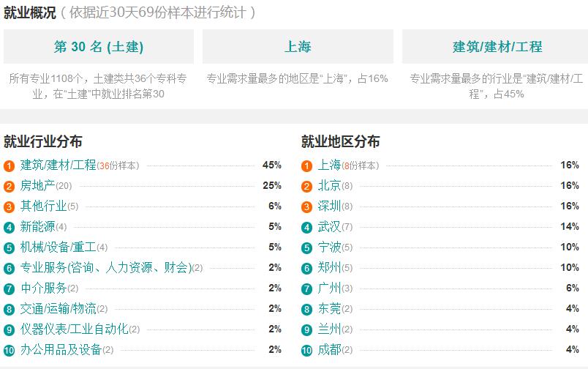Open the 上海 link in the region list

(329, 165)
